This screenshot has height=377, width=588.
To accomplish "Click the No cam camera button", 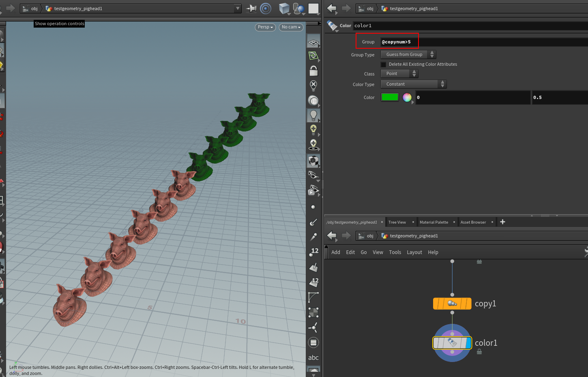I will pos(291,27).
